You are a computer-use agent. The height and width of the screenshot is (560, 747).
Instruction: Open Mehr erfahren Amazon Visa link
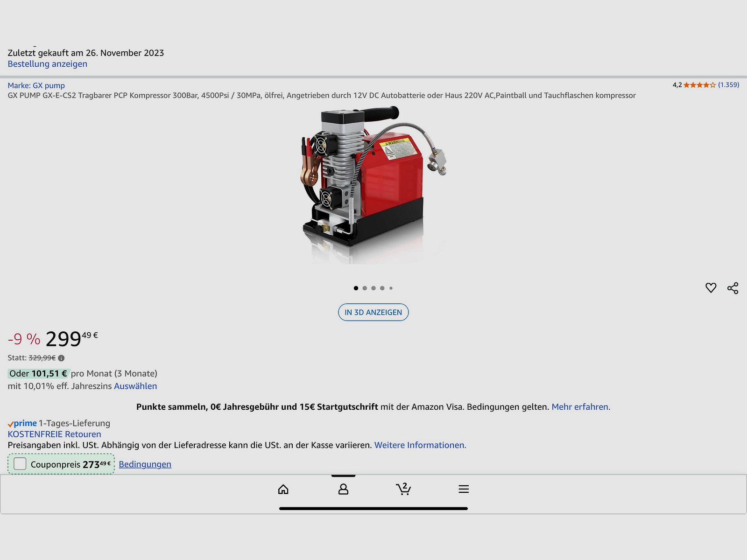(x=581, y=407)
